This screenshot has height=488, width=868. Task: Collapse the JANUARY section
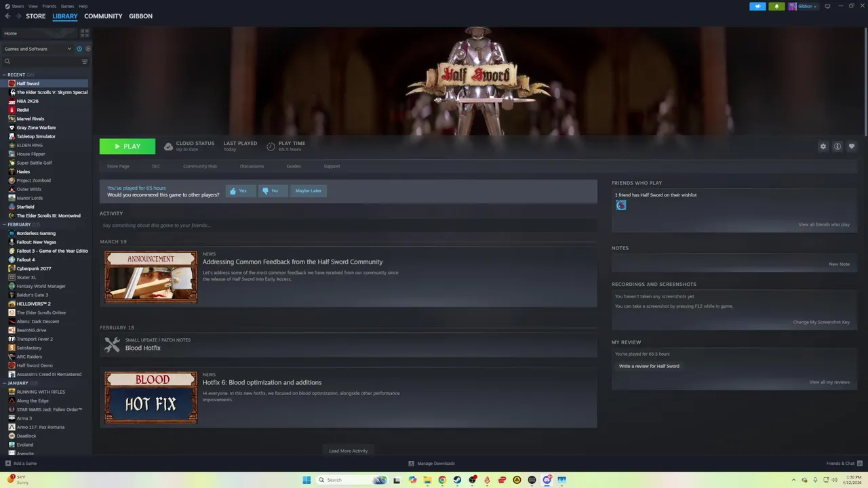point(5,383)
